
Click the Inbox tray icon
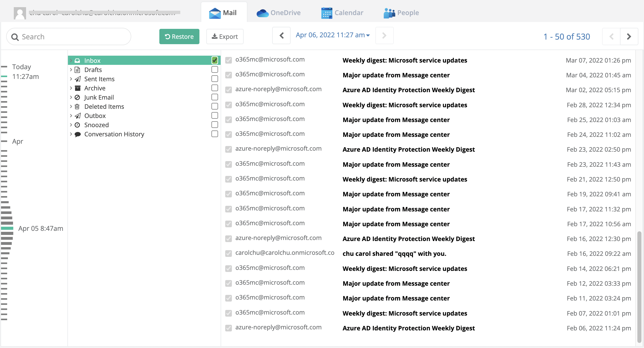tap(77, 61)
